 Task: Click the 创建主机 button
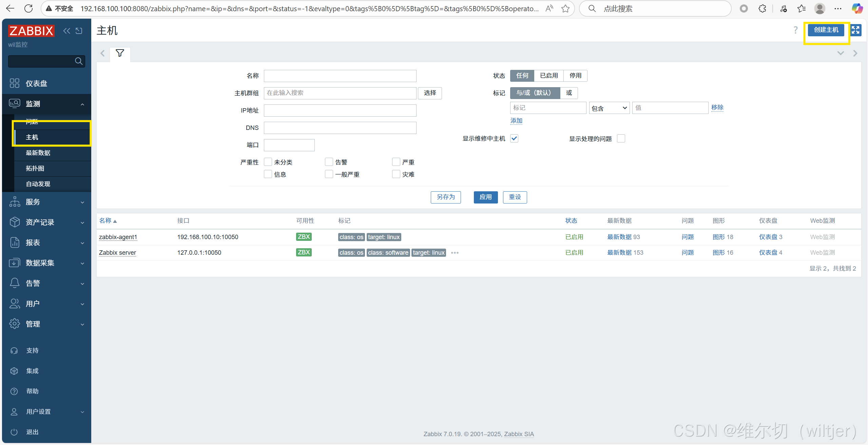pos(826,30)
